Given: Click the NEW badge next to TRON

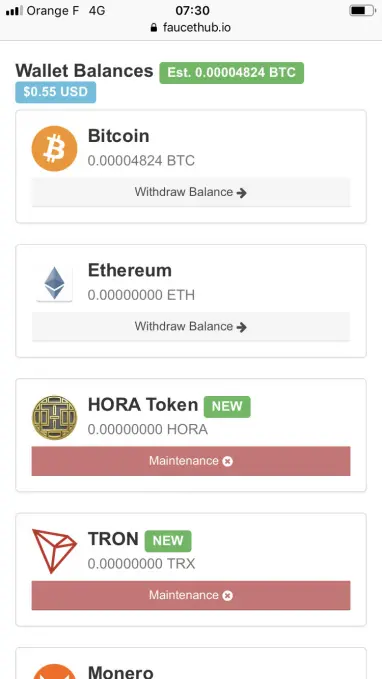Looking at the screenshot, I should [x=168, y=541].
